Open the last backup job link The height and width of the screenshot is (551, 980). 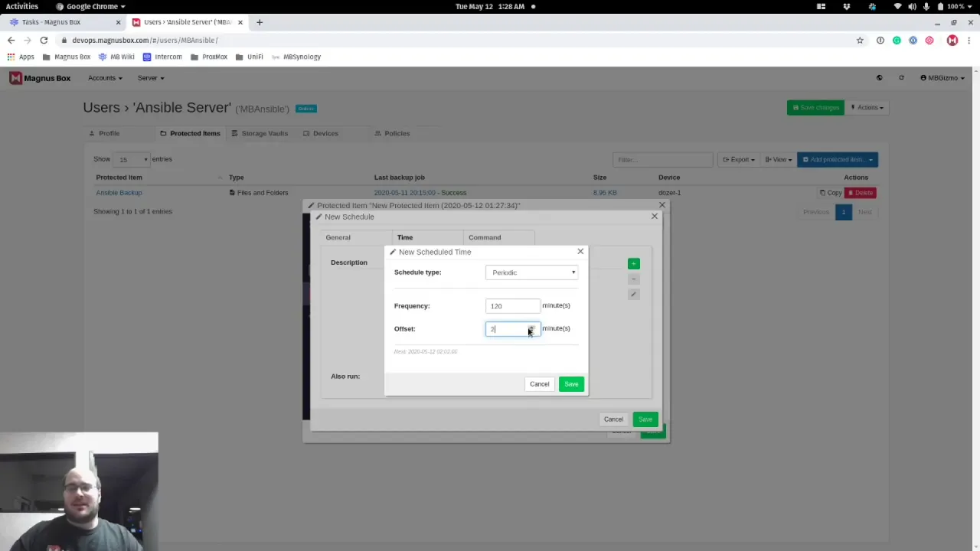point(420,193)
